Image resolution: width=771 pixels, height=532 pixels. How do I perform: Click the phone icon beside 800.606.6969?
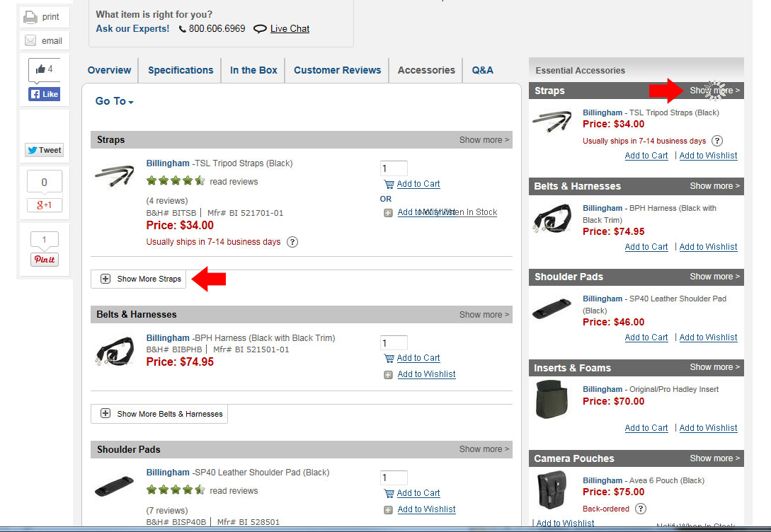182,29
